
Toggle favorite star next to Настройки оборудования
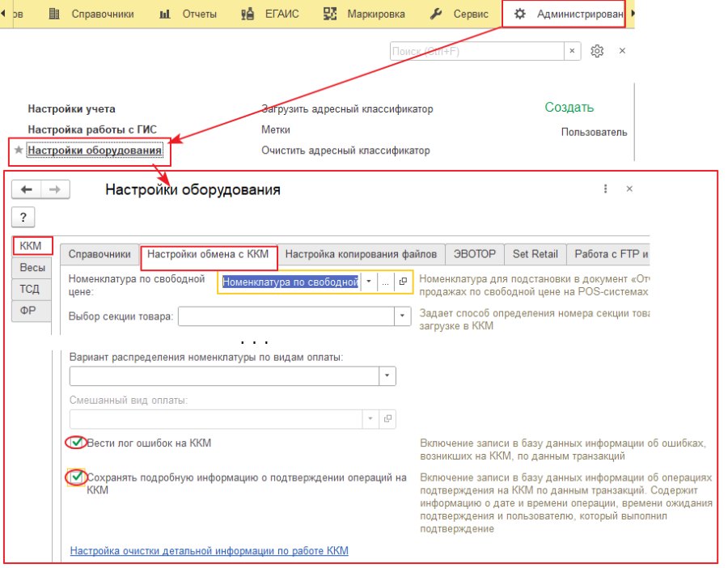coord(19,150)
